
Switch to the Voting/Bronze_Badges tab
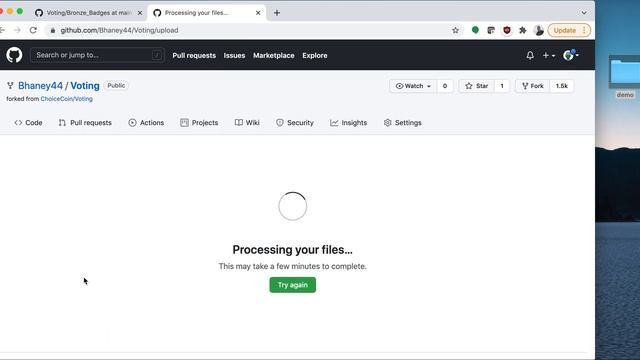(x=89, y=13)
